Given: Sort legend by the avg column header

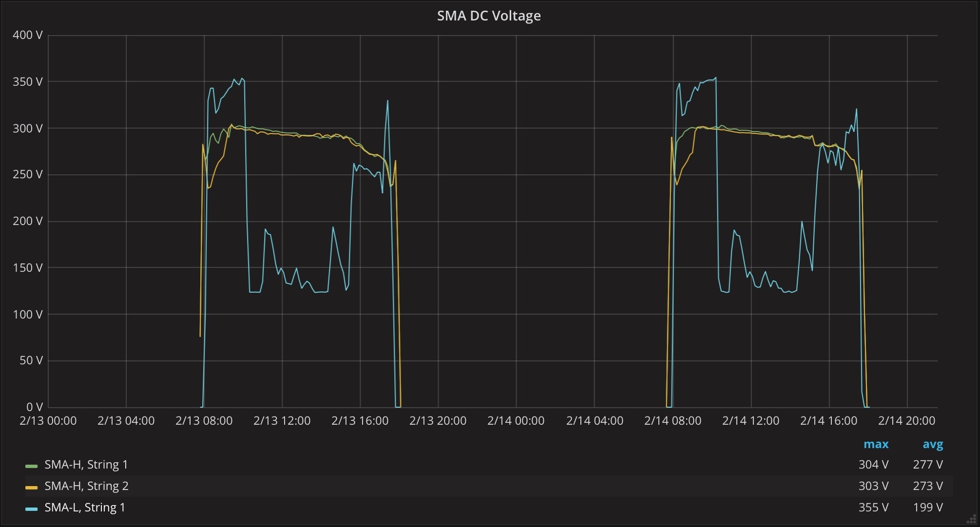Looking at the screenshot, I should (x=933, y=444).
